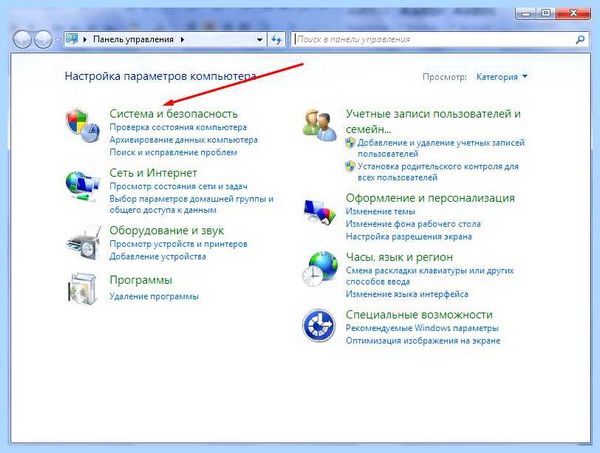Click the Control Panel address bar icon
The height and width of the screenshot is (453, 600).
72,39
